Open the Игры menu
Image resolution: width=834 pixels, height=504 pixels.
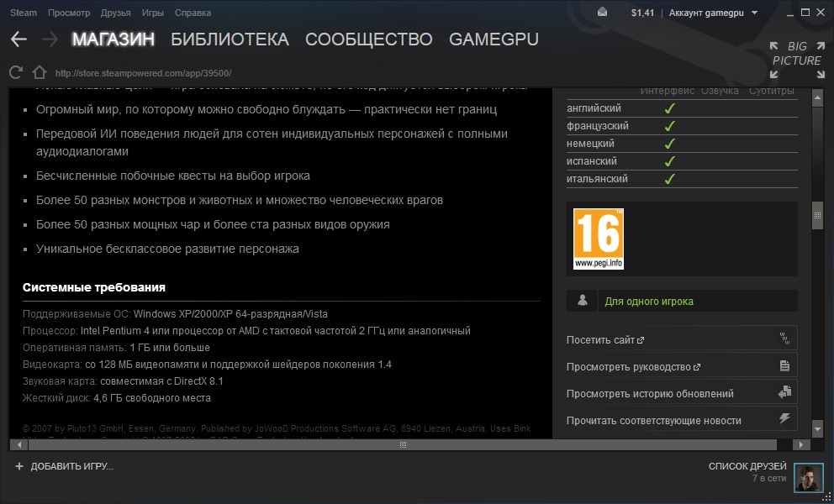[x=153, y=13]
